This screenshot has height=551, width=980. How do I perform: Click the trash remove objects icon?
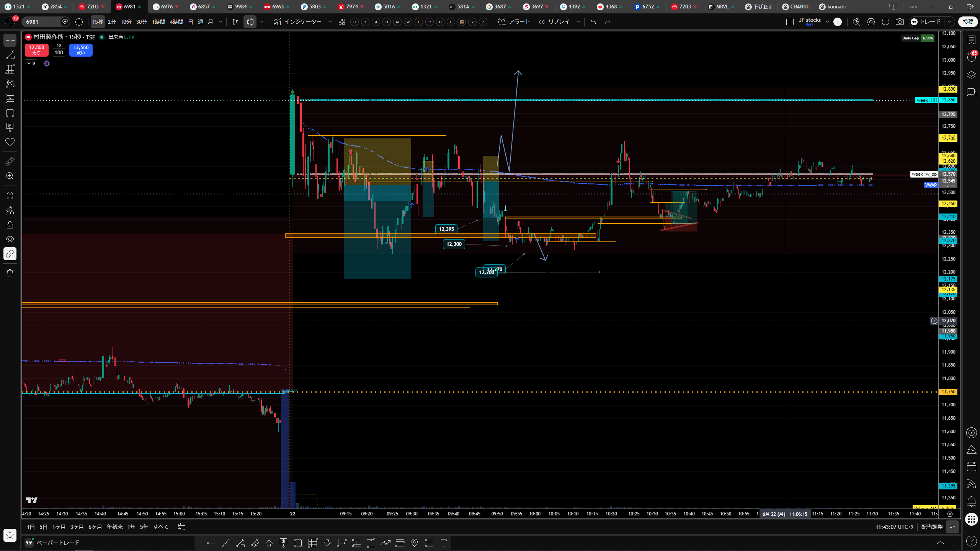10,273
